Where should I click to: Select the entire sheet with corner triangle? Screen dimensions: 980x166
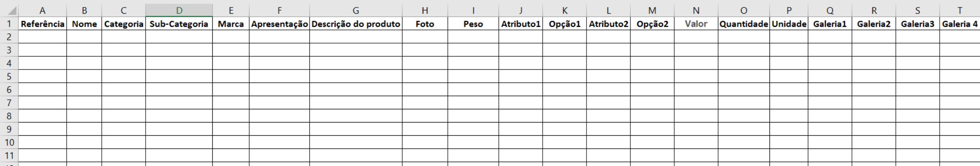pos(9,10)
